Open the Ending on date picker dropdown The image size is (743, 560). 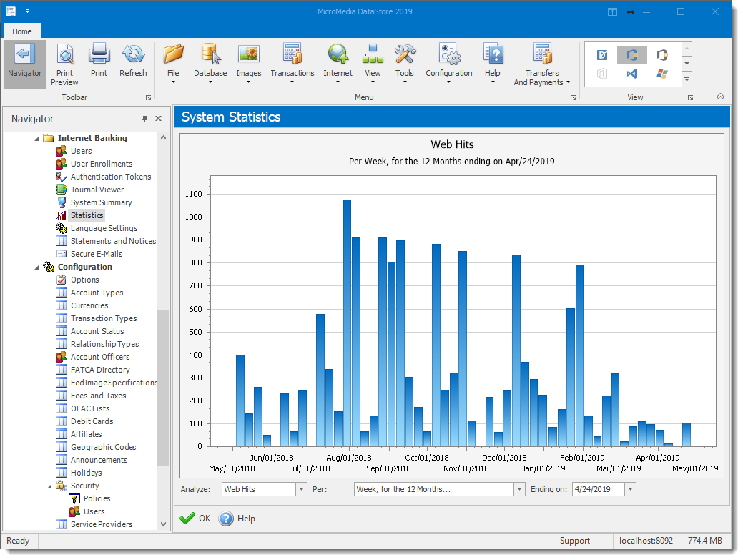point(630,489)
